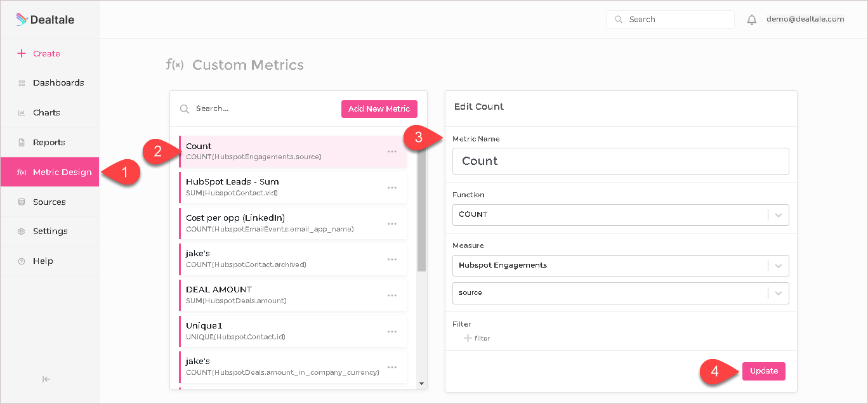Click the Metric Design f(x) icon
Image resolution: width=868 pixels, height=404 pixels.
pyautogui.click(x=22, y=173)
